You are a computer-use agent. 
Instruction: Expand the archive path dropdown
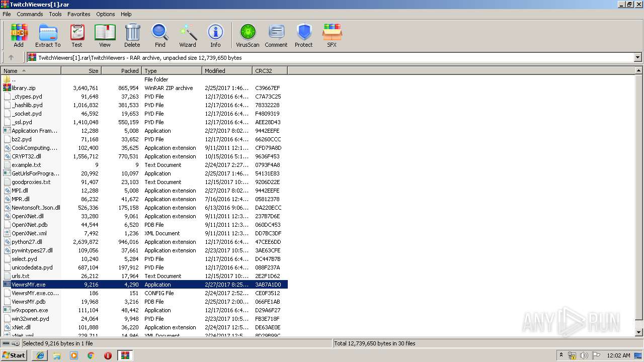point(637,58)
